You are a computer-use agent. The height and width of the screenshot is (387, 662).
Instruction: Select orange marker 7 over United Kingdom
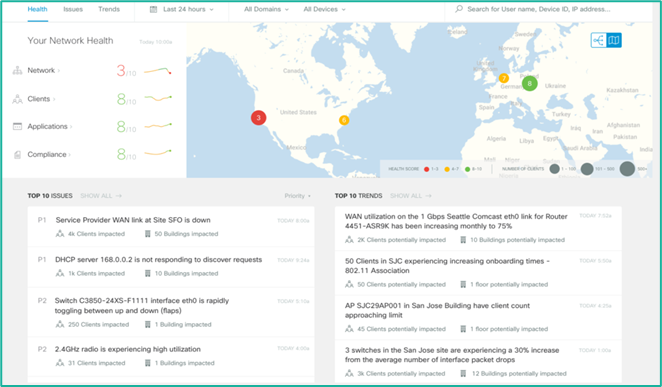503,78
